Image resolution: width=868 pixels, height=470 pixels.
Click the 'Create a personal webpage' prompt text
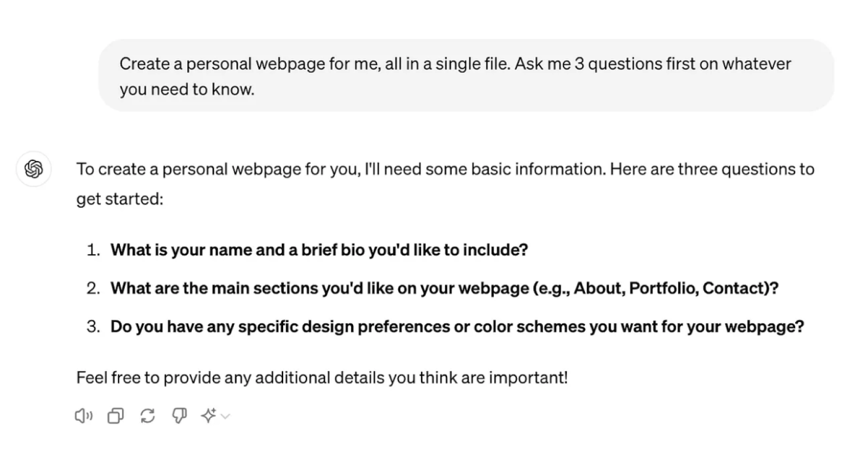pos(455,63)
